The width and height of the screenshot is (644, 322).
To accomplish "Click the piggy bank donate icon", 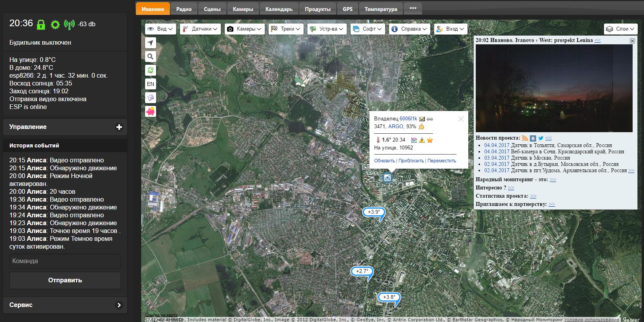I will (151, 112).
